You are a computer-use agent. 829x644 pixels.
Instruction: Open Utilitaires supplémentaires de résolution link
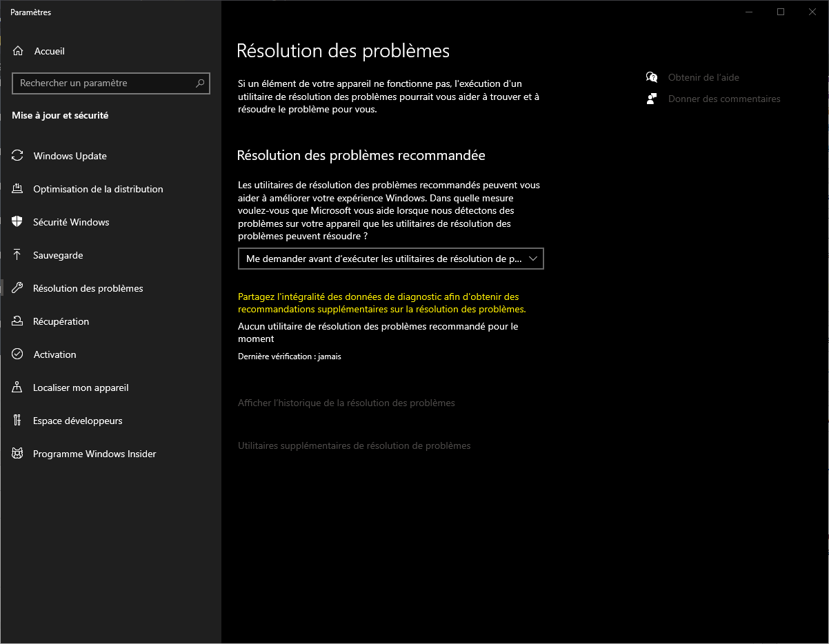click(x=354, y=445)
